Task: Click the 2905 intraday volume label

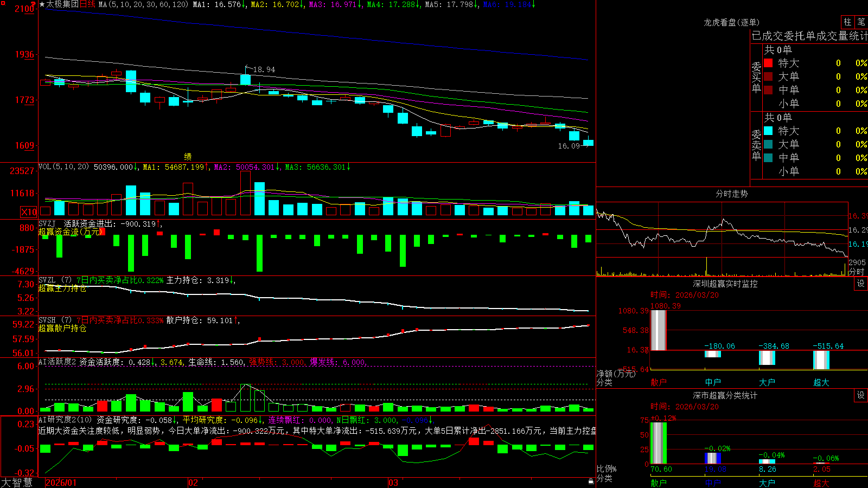Action: 857,262
